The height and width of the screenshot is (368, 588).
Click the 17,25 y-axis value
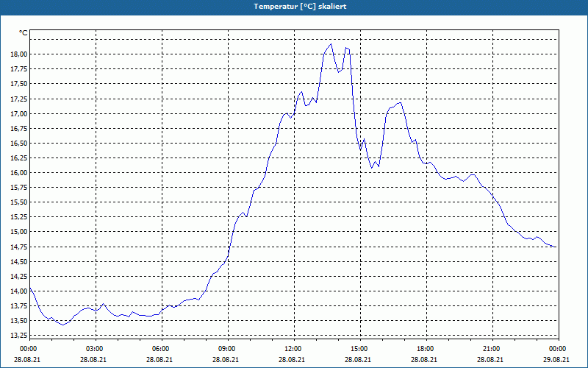18,99
